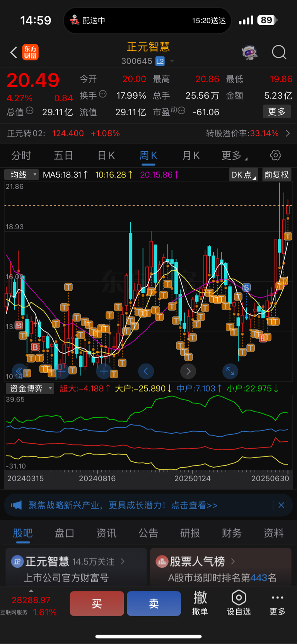The height and width of the screenshot is (644, 297).
Task: Open the 东方财富 logo icon
Action: click(x=30, y=52)
